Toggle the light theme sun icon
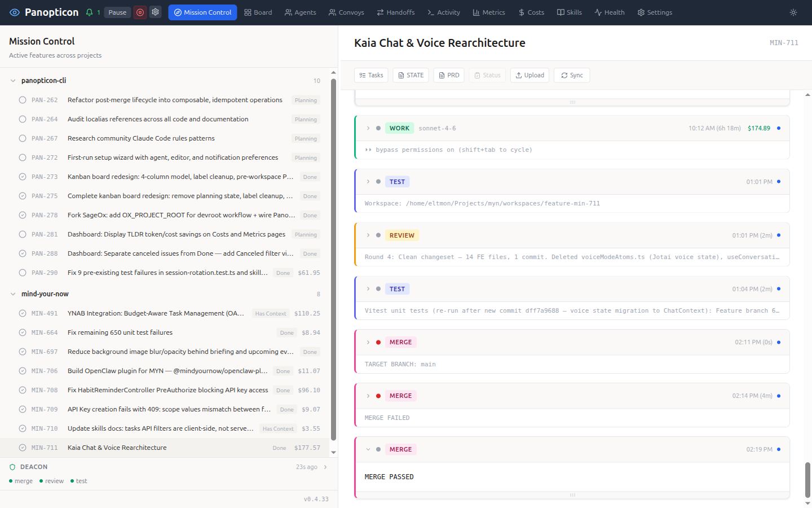Screen dimensions: 812x508 [x=793, y=12]
